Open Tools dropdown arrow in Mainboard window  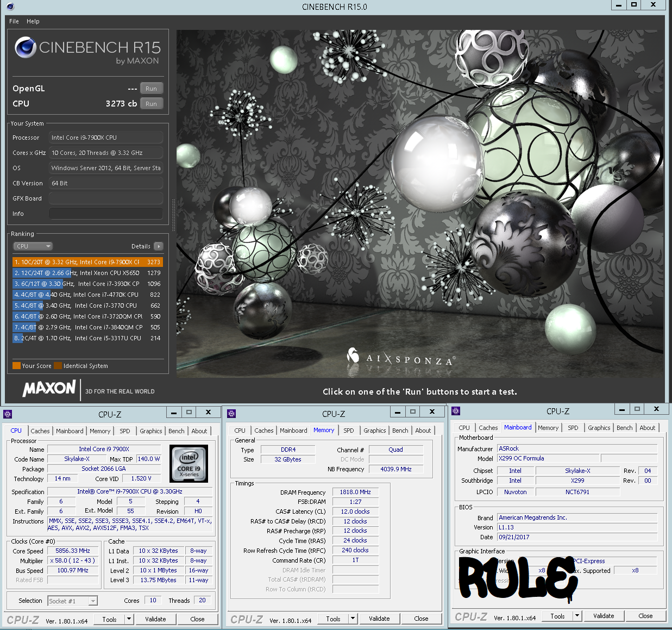[577, 616]
